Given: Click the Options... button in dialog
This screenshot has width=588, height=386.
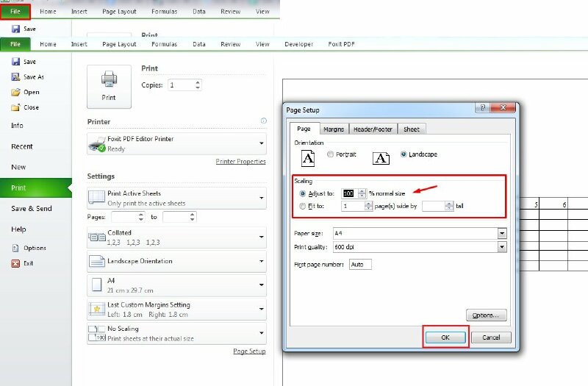Looking at the screenshot, I should coord(486,315).
